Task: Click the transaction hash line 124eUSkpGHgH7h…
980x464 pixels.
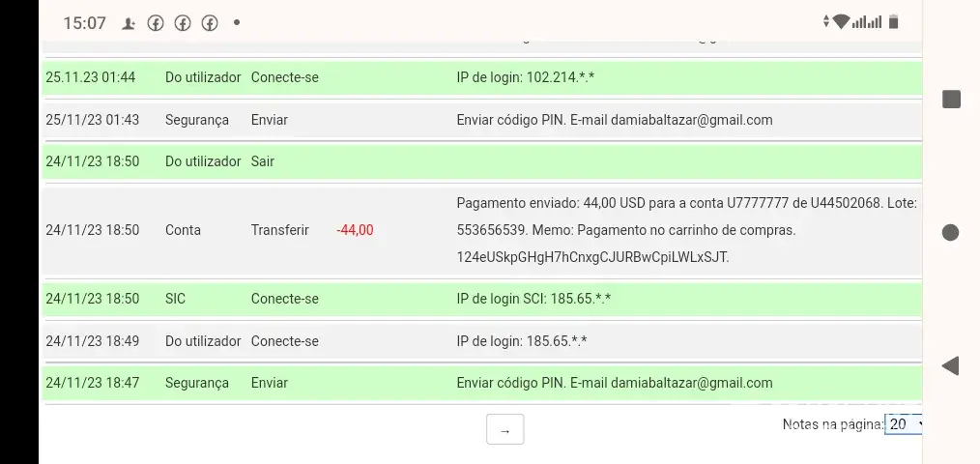Action: [x=593, y=257]
